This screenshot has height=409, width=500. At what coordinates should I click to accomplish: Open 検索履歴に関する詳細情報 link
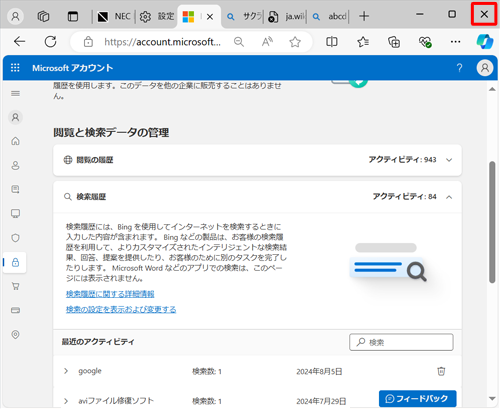[x=110, y=294]
